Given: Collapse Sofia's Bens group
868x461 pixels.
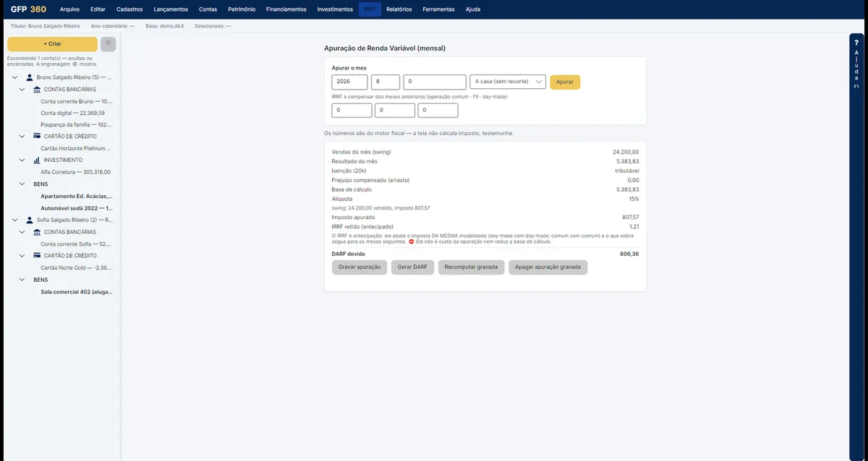Looking at the screenshot, I should point(22,280).
